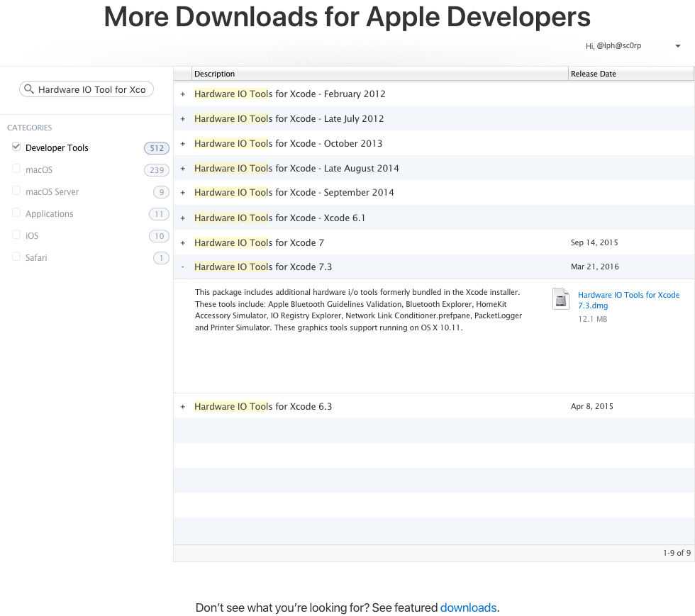The height and width of the screenshot is (616, 695).
Task: Toggle the Safari category checkbox
Action: pos(16,256)
